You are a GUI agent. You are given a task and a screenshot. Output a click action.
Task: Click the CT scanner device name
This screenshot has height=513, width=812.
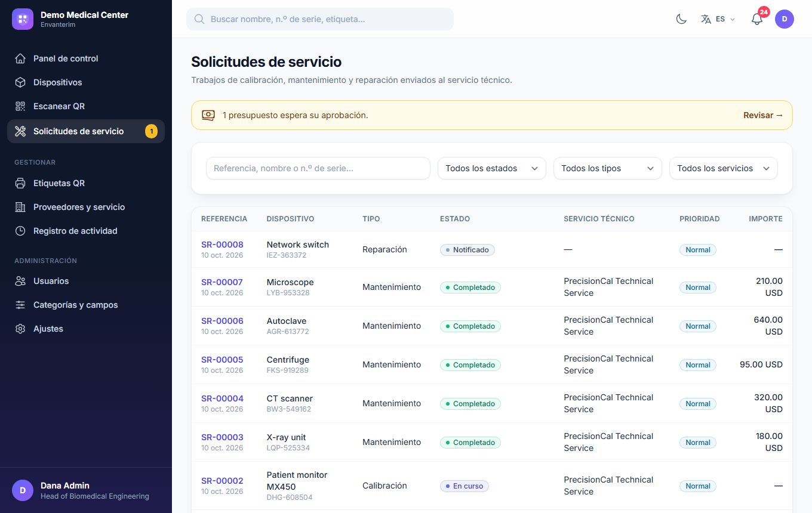290,398
